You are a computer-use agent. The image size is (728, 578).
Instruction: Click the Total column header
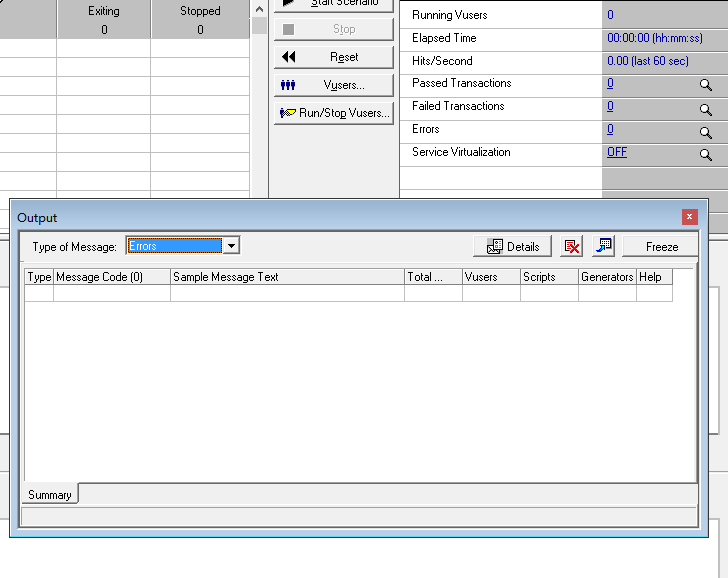click(x=433, y=277)
